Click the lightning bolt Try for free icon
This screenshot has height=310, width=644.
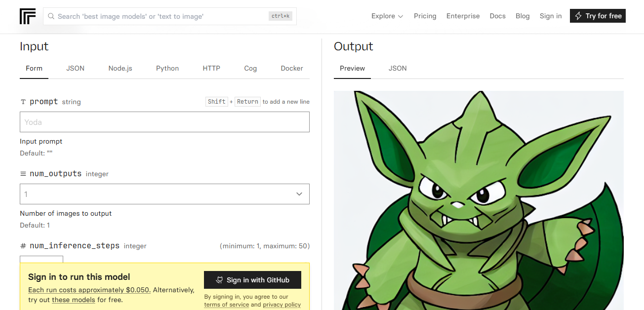pos(579,16)
